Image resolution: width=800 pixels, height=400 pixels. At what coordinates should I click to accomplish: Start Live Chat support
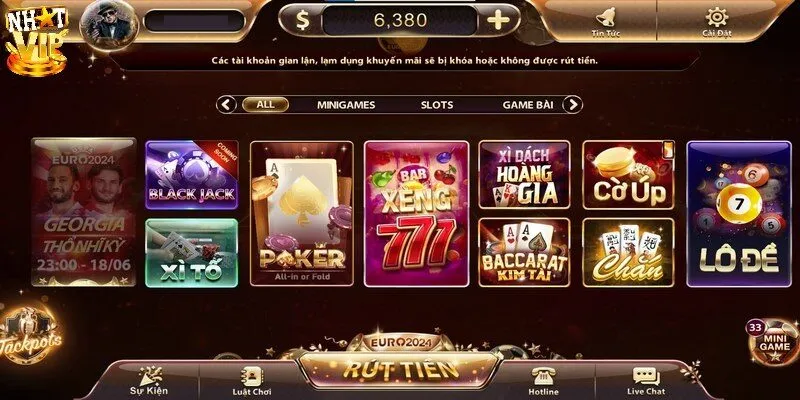tap(646, 381)
